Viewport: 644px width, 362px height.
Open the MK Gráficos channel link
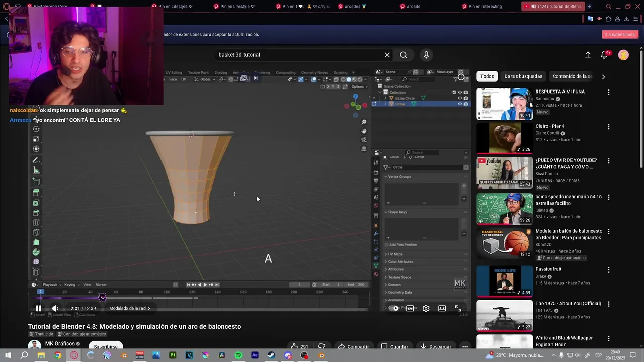(60, 344)
